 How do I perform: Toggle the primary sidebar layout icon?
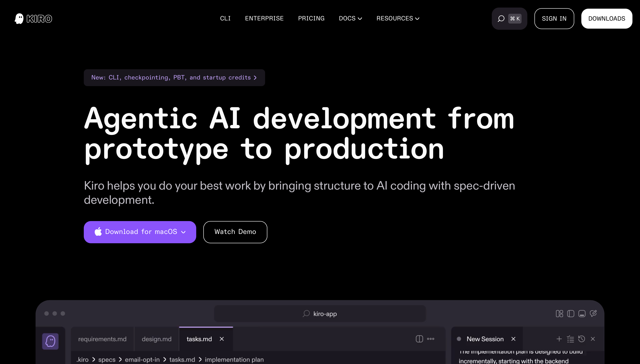[x=570, y=313]
